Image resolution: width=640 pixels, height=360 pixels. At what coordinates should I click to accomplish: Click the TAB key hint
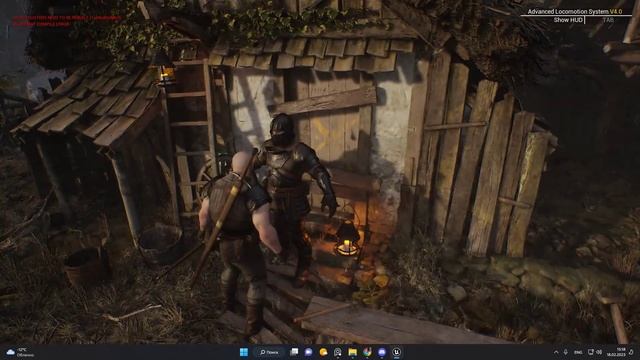(x=608, y=20)
